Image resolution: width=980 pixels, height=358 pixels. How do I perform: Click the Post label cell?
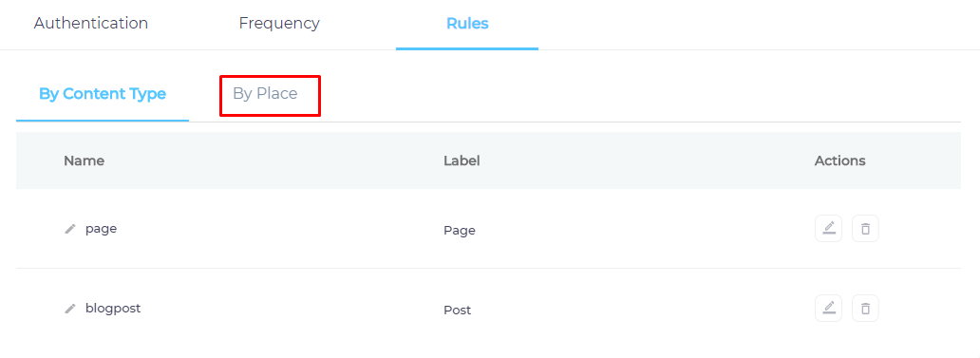pyautogui.click(x=458, y=310)
